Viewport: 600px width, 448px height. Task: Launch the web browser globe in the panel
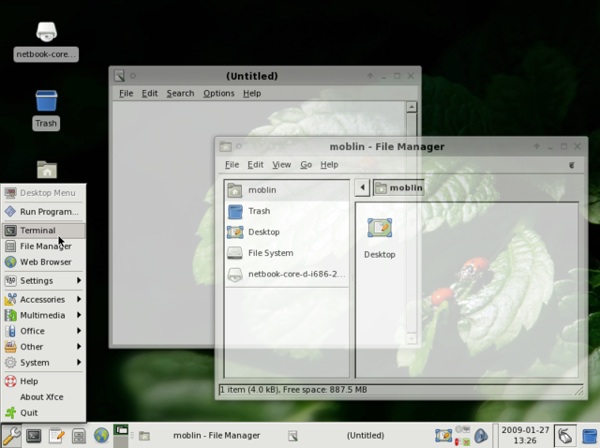101,436
